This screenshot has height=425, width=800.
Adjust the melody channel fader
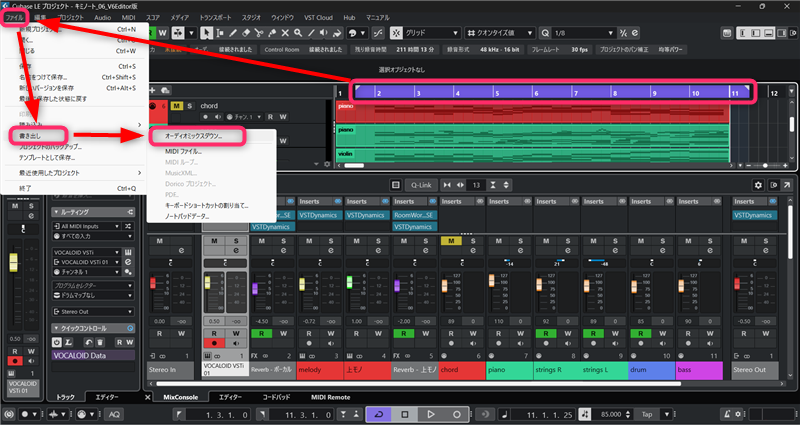coord(302,284)
